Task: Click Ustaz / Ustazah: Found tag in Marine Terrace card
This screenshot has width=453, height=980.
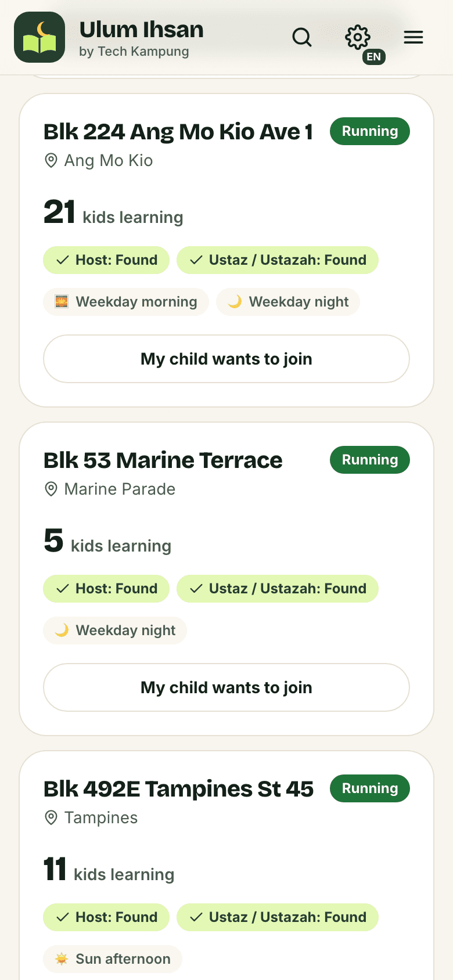Action: pos(278,589)
